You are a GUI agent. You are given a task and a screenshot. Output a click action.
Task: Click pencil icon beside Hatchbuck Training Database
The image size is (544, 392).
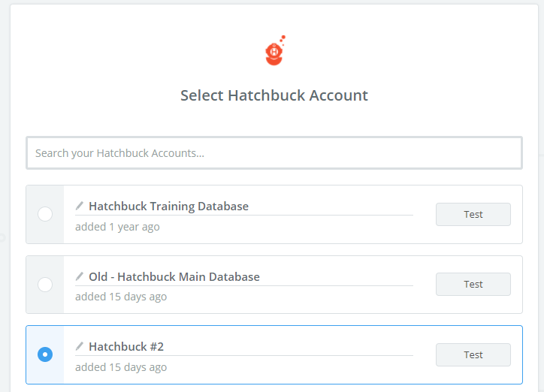point(80,206)
